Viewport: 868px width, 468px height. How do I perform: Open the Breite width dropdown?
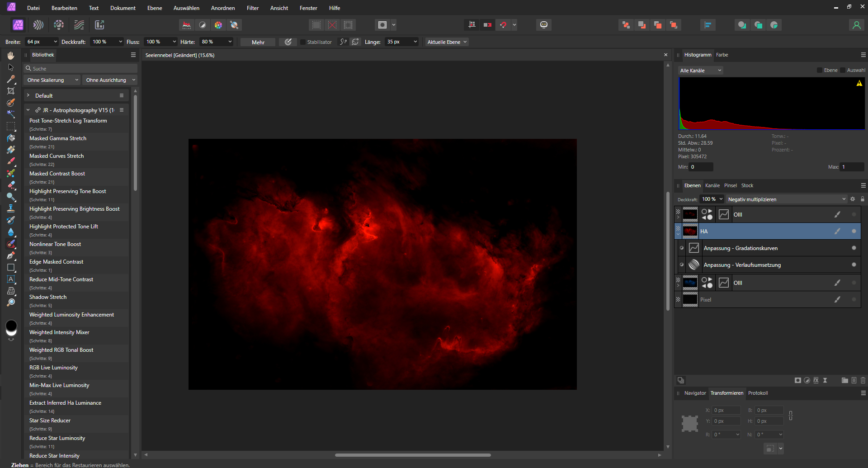click(55, 42)
